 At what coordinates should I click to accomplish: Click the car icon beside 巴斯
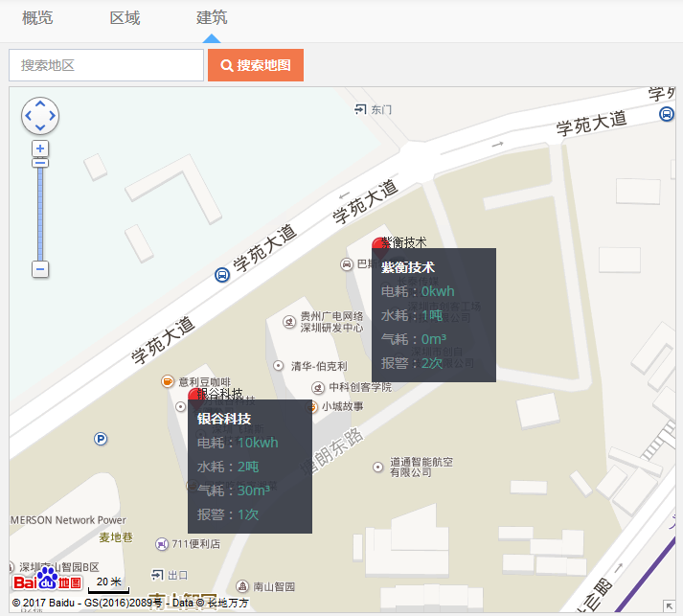(x=347, y=264)
